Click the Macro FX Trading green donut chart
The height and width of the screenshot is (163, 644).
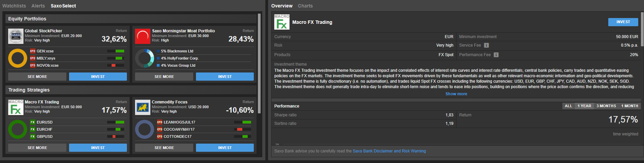pyautogui.click(x=18, y=129)
